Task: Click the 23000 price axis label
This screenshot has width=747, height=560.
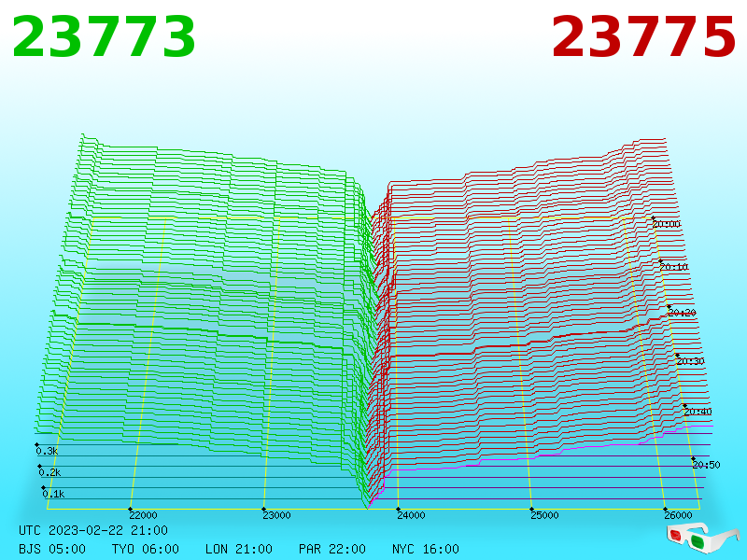Action: tap(276, 515)
